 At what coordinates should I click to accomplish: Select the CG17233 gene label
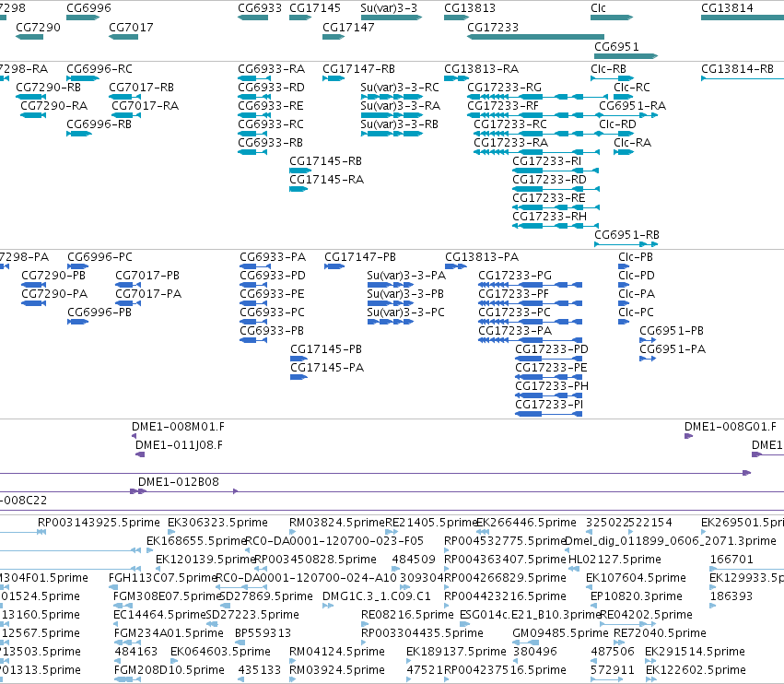[493, 27]
